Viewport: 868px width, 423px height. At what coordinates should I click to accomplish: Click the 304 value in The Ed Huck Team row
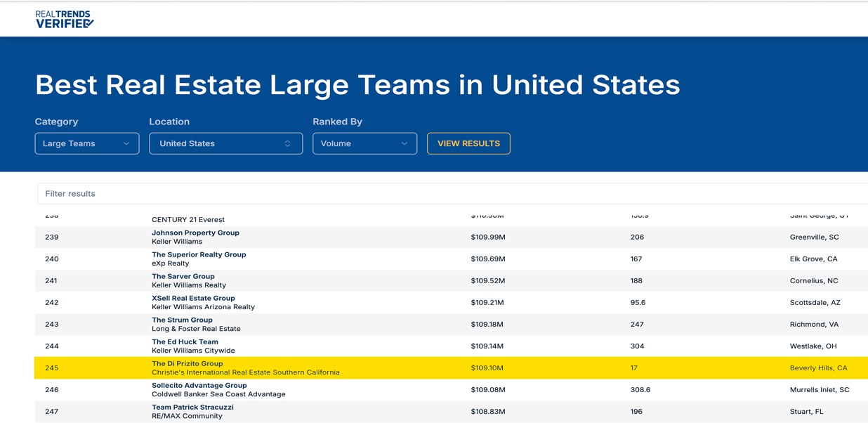(x=637, y=346)
